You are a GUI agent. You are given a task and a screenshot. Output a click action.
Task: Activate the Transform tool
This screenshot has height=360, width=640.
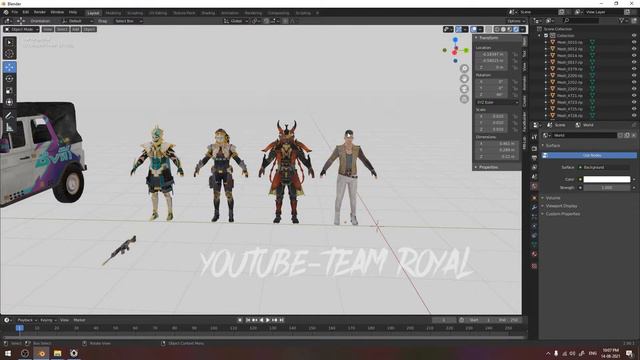click(x=10, y=102)
